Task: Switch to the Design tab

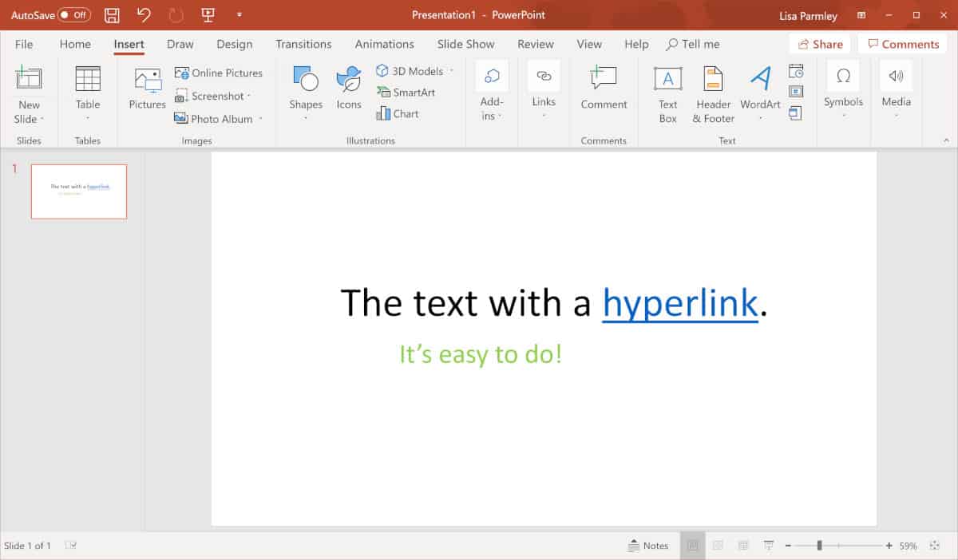Action: tap(234, 44)
